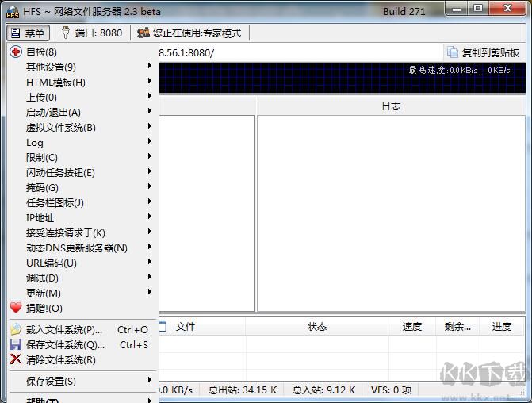
Task: Click the 进度 column header
Action: coord(502,327)
